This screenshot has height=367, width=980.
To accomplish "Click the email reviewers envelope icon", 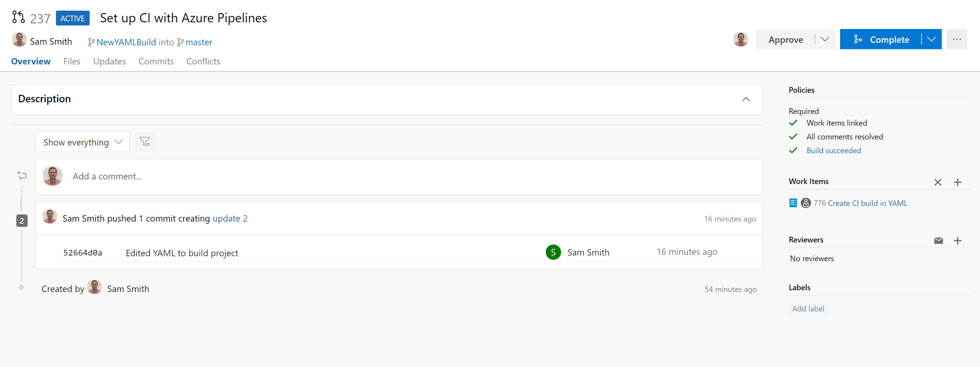I will [x=938, y=240].
